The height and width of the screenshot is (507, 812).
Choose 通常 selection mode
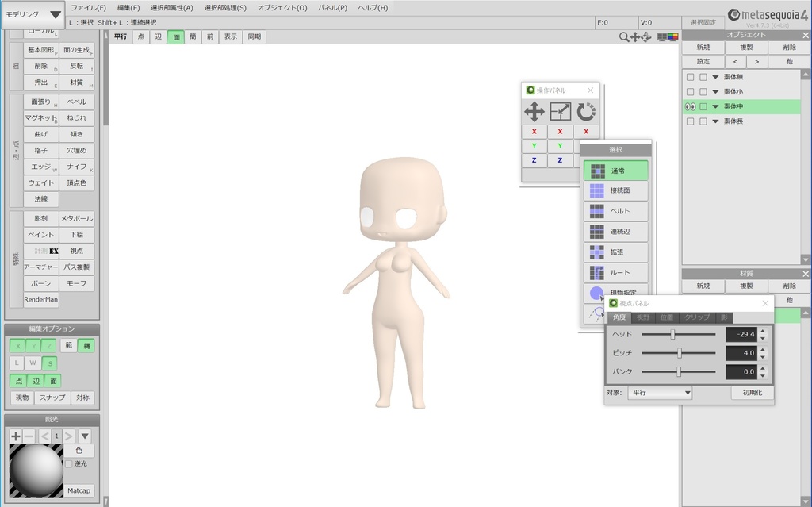(x=615, y=171)
